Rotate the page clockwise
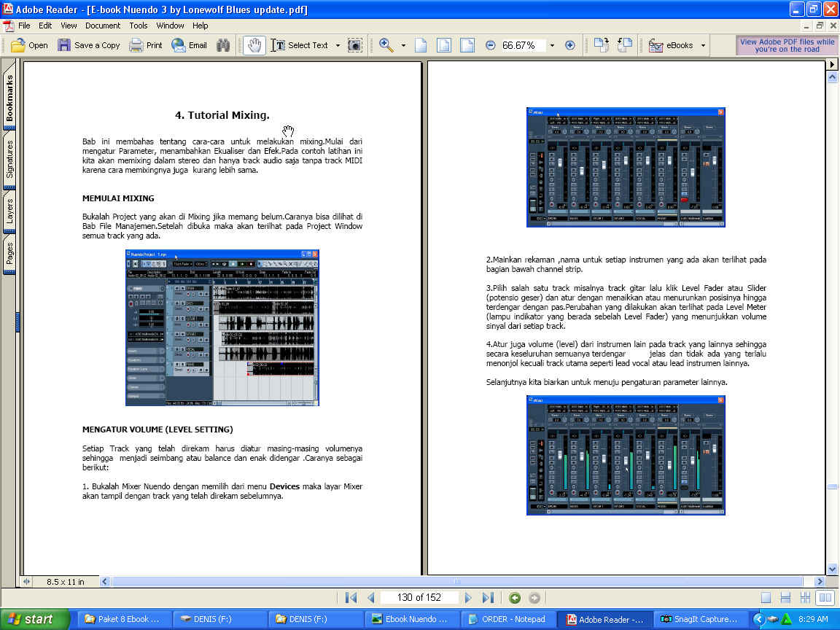The height and width of the screenshot is (630, 840). (x=601, y=45)
